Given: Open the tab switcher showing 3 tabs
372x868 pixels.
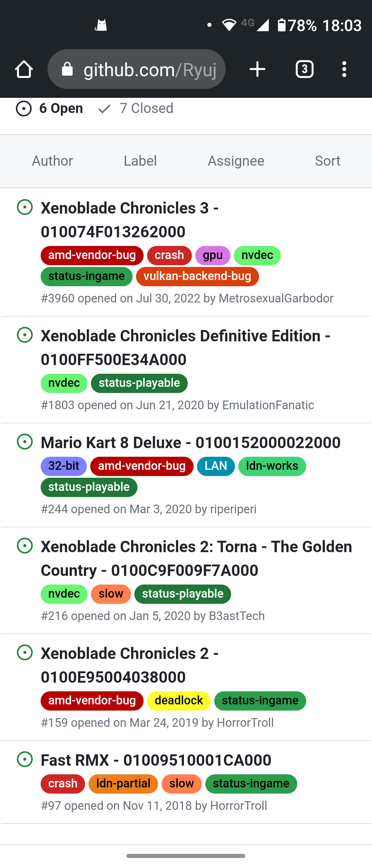Looking at the screenshot, I should pyautogui.click(x=304, y=69).
